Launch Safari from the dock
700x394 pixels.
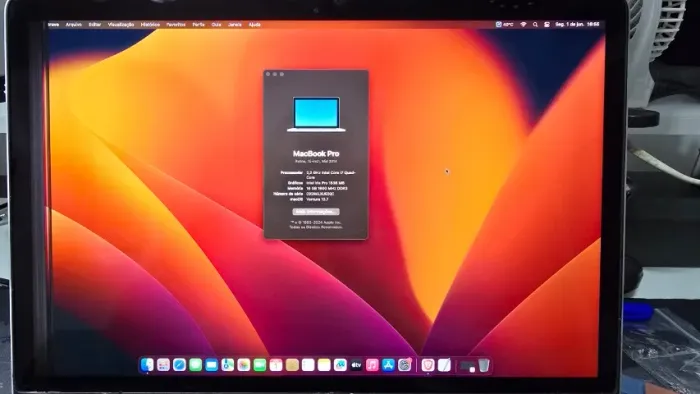click(179, 365)
